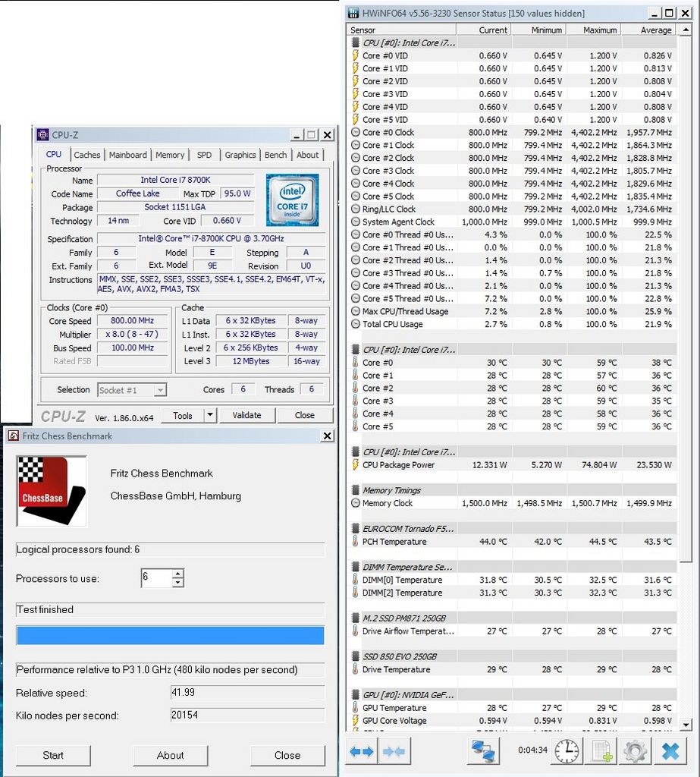Click the Close button in CPU-Z

(x=305, y=415)
